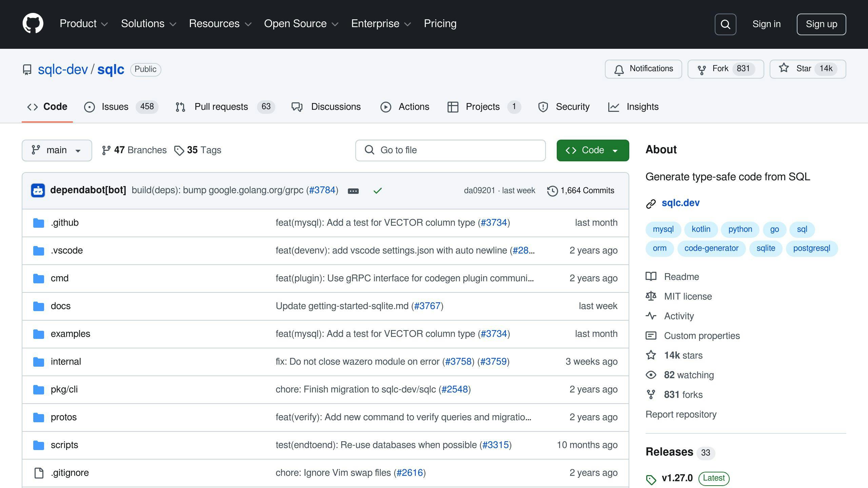Screen dimensions: 868x488
Task: Click the repository icon beside sqlc-dev
Action: tap(27, 69)
